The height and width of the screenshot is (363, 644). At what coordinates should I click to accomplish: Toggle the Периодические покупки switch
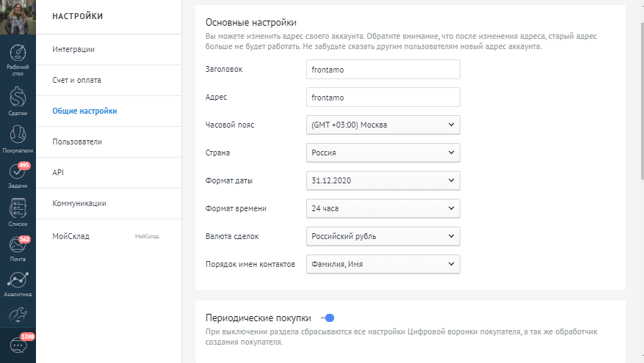click(328, 318)
